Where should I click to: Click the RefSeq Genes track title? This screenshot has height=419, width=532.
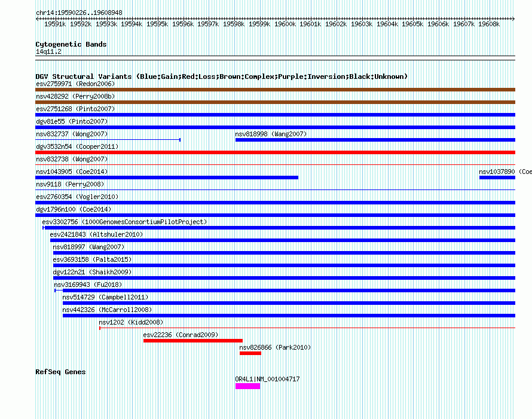[x=60, y=372]
